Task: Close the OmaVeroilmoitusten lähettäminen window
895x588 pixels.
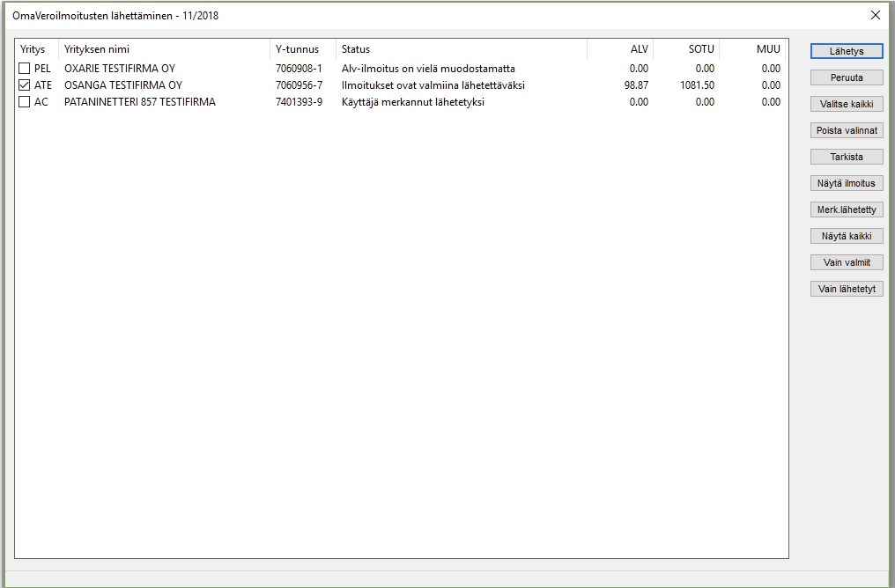Action: point(875,15)
